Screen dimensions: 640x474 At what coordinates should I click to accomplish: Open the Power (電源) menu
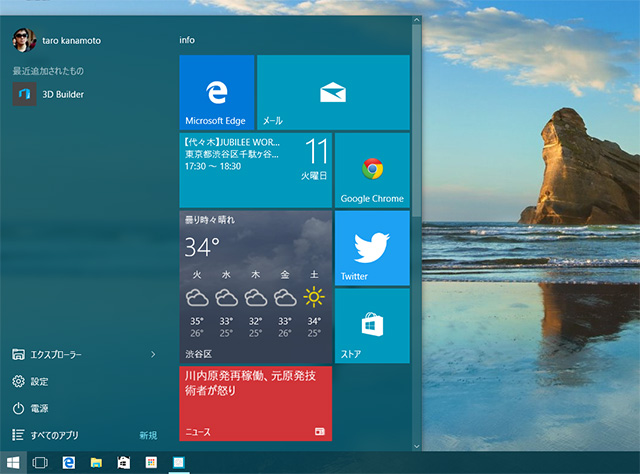[39, 408]
